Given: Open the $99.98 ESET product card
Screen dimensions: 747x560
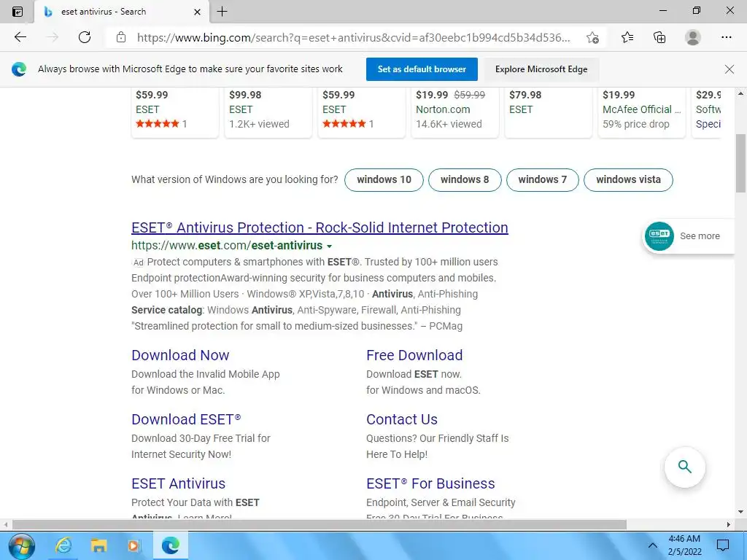Looking at the screenshot, I should tap(268, 112).
